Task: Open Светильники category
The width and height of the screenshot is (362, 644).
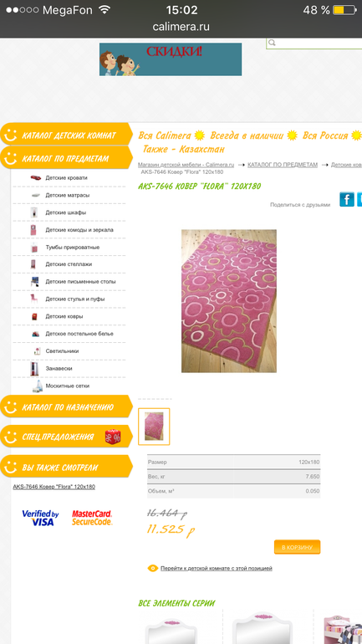Action: (62, 351)
